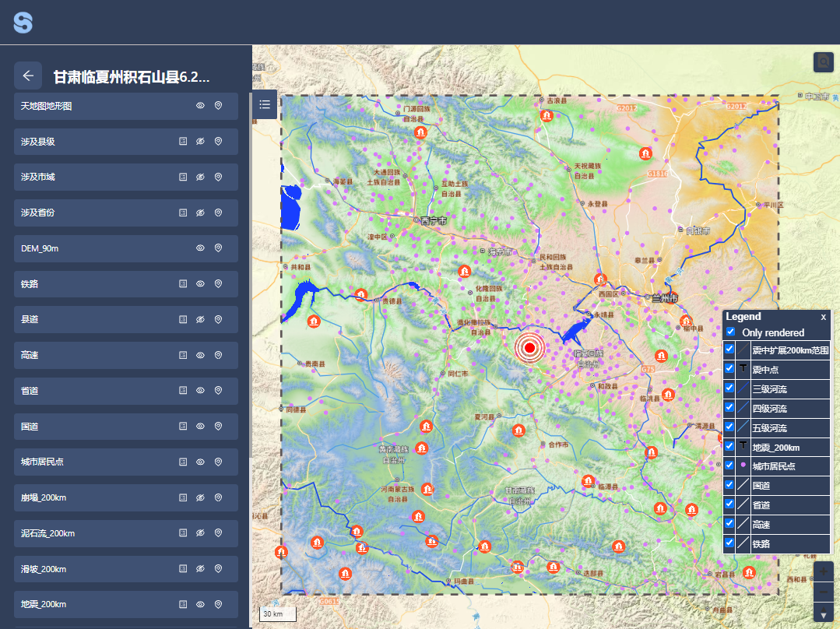Click the red epicenter marker on the map
Image resolution: width=840 pixels, height=629 pixels.
click(530, 347)
